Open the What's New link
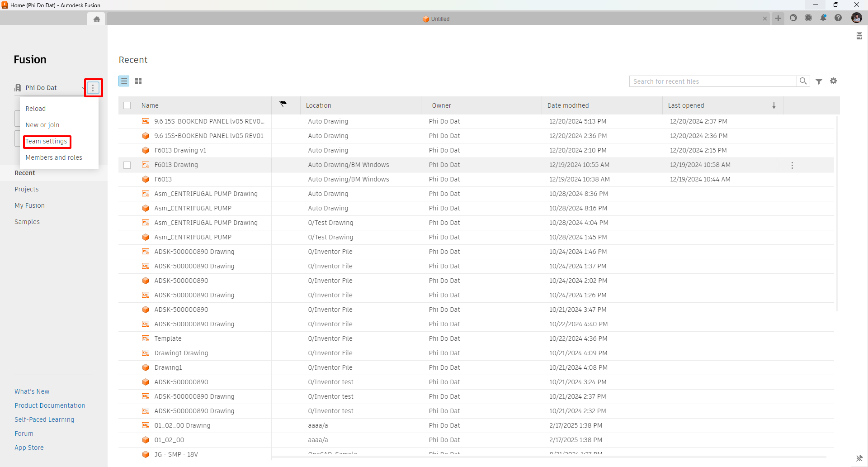The height and width of the screenshot is (467, 868). (32, 391)
